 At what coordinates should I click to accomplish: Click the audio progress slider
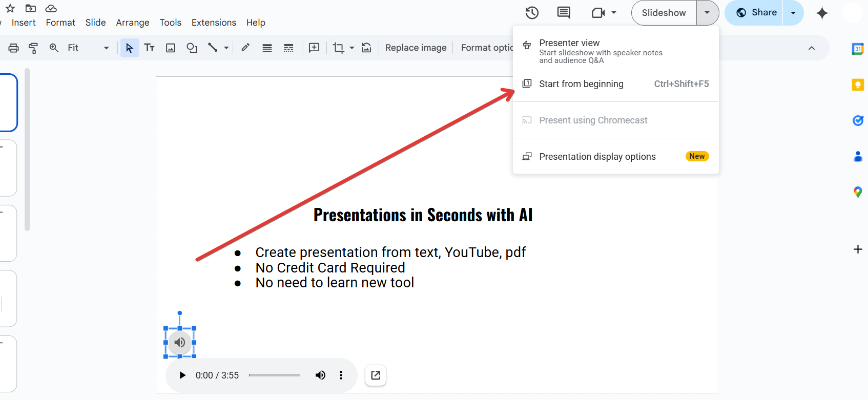click(x=275, y=375)
